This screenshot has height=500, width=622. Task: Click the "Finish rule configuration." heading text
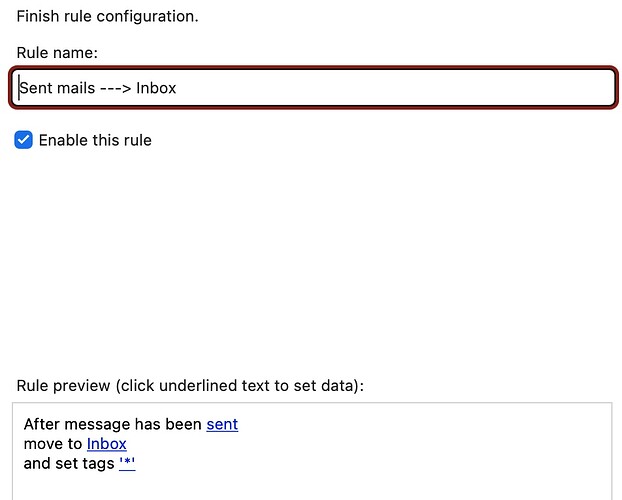click(x=107, y=17)
